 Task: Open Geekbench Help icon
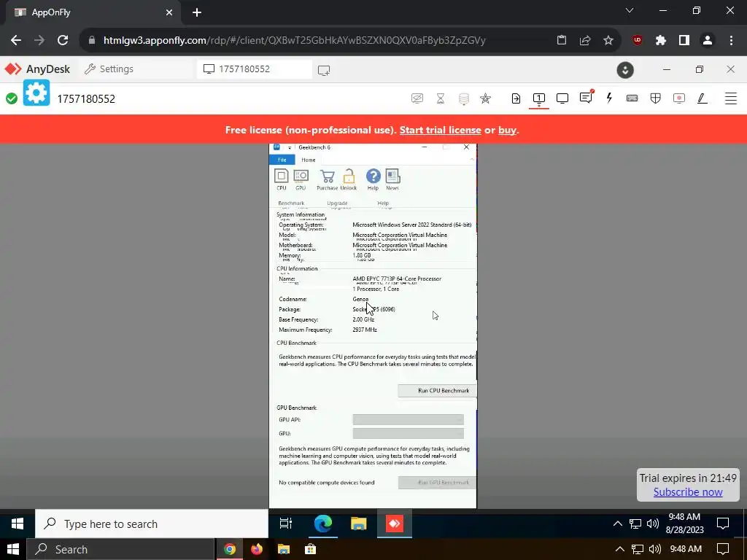point(373,179)
